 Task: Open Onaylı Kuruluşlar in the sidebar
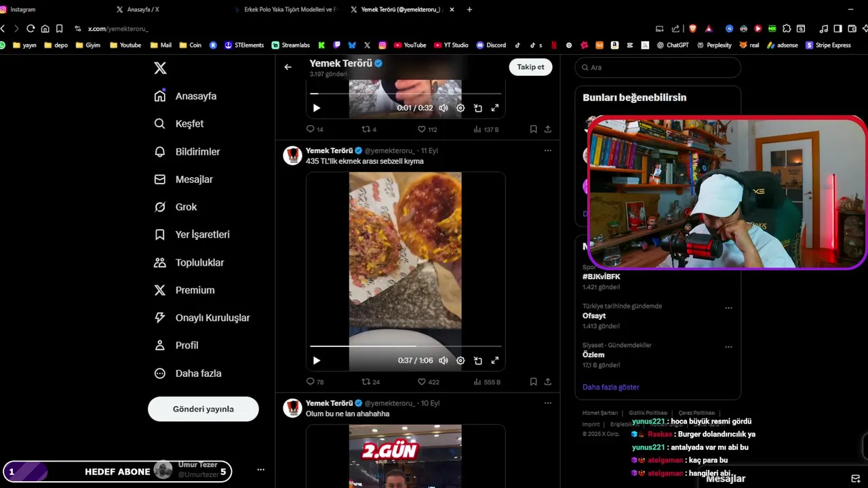pos(202,318)
